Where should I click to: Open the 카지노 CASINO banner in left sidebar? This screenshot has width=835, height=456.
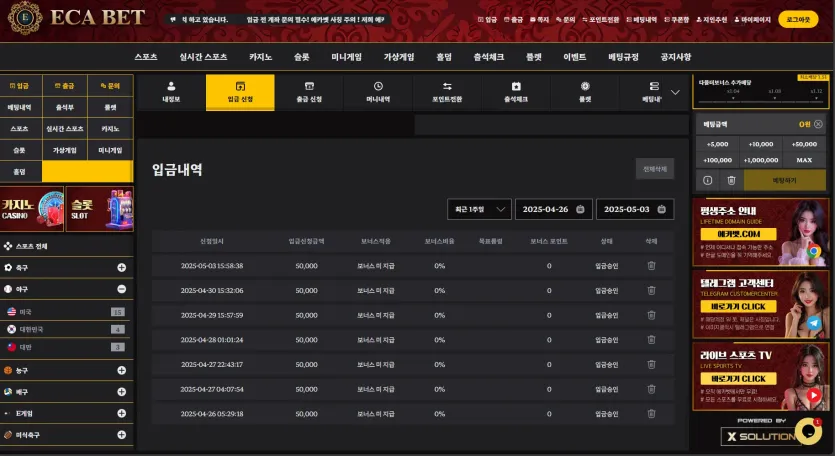pyautogui.click(x=32, y=209)
